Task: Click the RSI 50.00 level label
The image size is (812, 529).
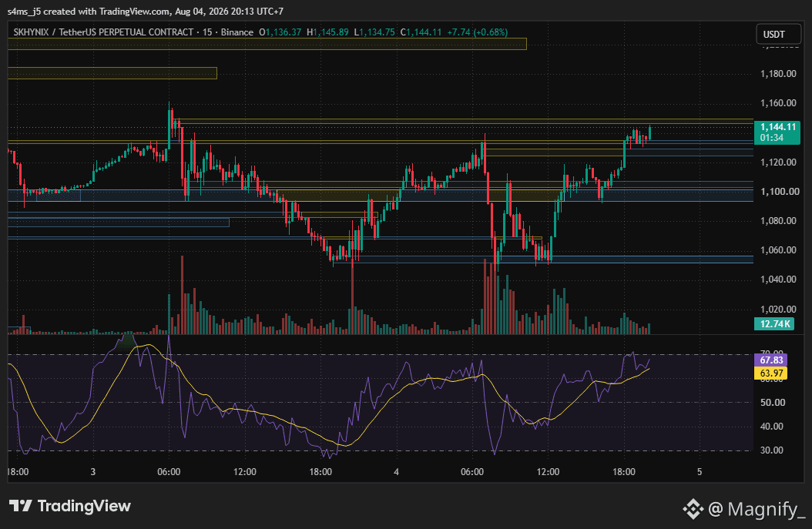Action: [772, 402]
